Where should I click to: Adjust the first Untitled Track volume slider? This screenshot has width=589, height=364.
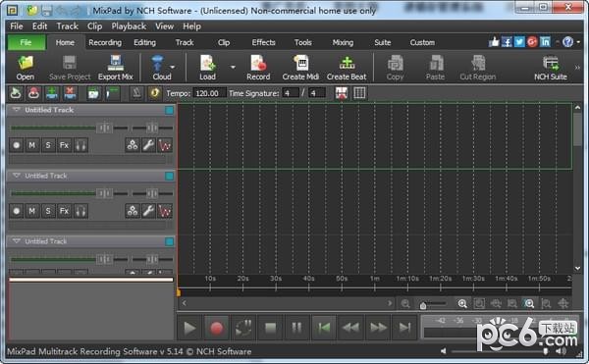coord(105,128)
